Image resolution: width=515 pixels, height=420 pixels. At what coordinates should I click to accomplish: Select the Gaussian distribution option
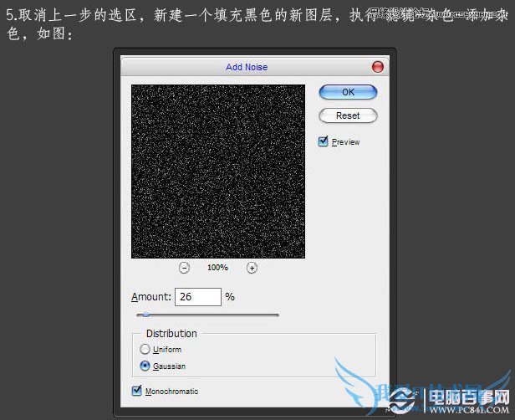(145, 366)
